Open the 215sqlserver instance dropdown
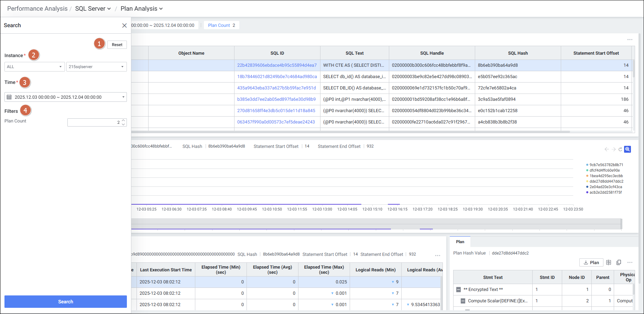This screenshot has width=644, height=314. [x=96, y=67]
